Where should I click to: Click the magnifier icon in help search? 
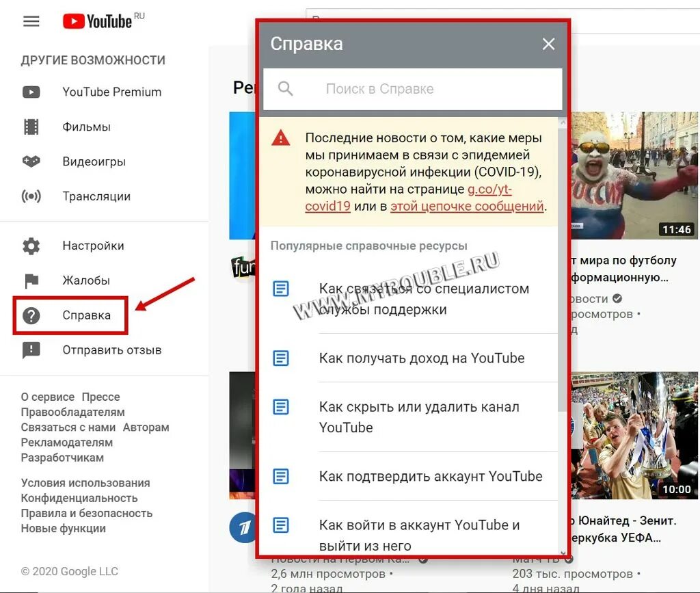point(285,88)
